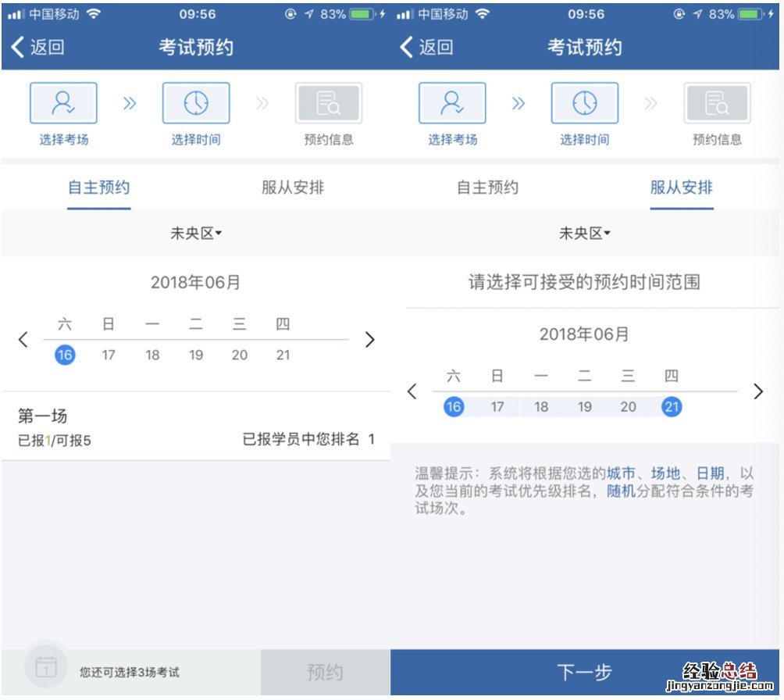Image resolution: width=784 pixels, height=700 pixels.
Task: Go to previous week on right calendar
Action: (412, 391)
